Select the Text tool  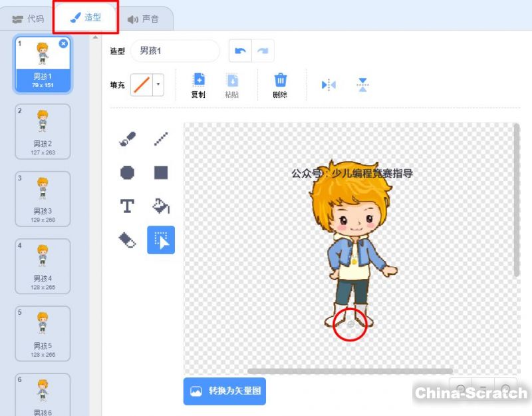click(x=127, y=206)
